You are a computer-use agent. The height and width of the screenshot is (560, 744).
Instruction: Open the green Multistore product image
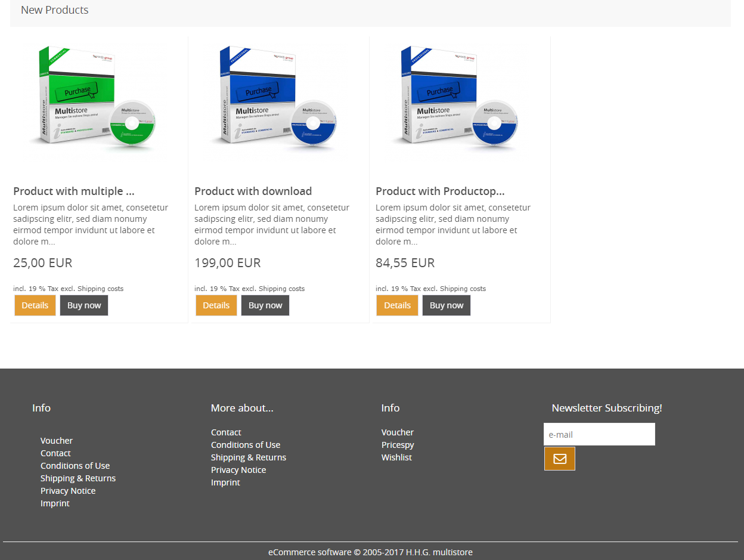point(98,98)
